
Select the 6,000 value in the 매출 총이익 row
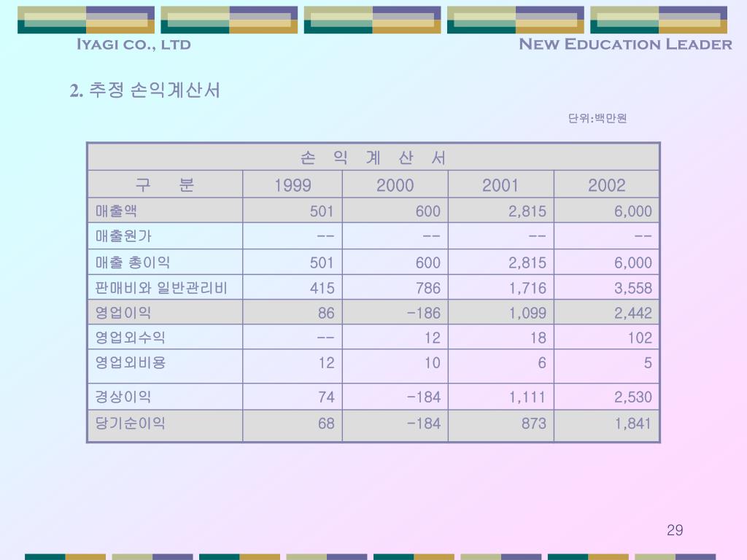pyautogui.click(x=633, y=262)
